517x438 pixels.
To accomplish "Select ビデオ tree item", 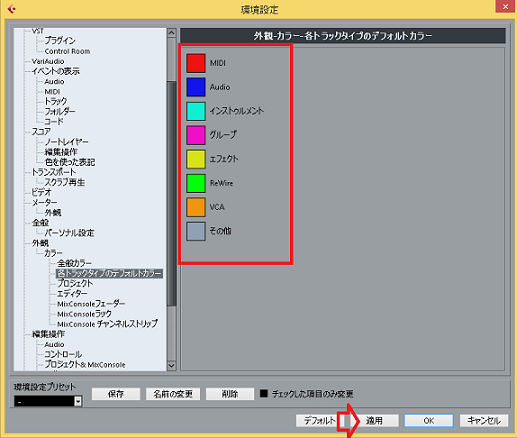I will pos(42,192).
